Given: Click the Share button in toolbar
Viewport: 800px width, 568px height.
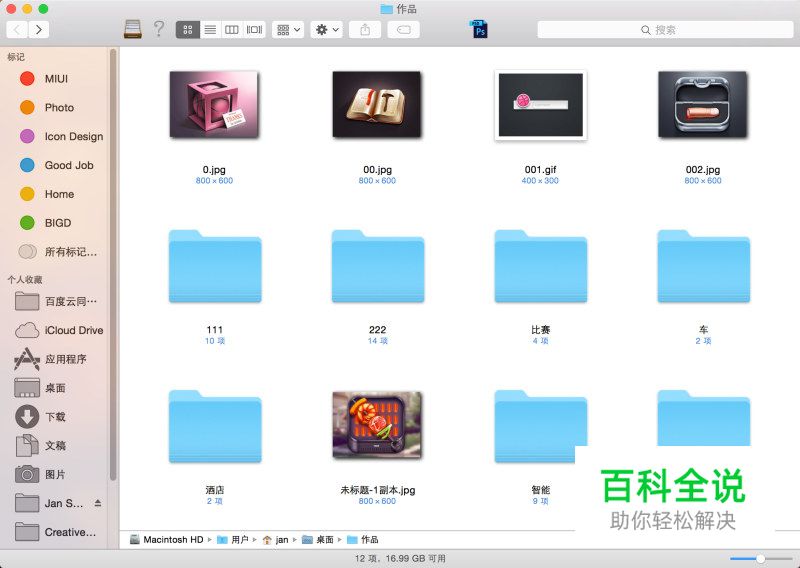Looking at the screenshot, I should click(x=364, y=30).
